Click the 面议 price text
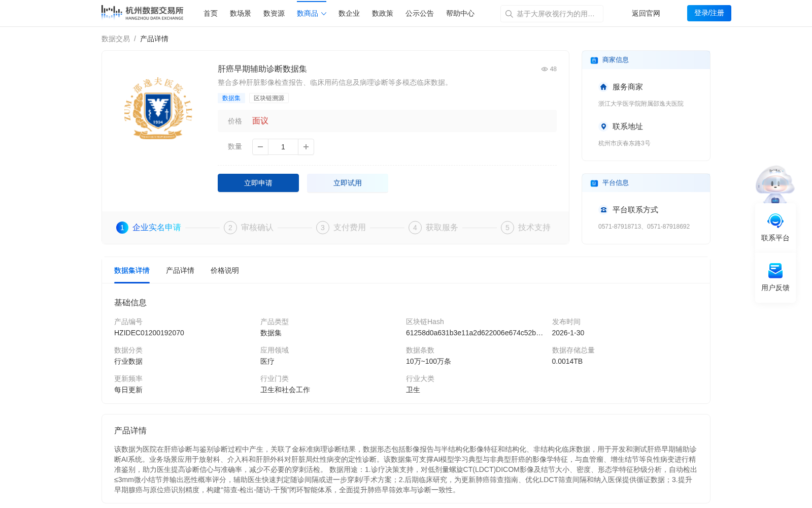The image size is (812, 508). click(260, 121)
